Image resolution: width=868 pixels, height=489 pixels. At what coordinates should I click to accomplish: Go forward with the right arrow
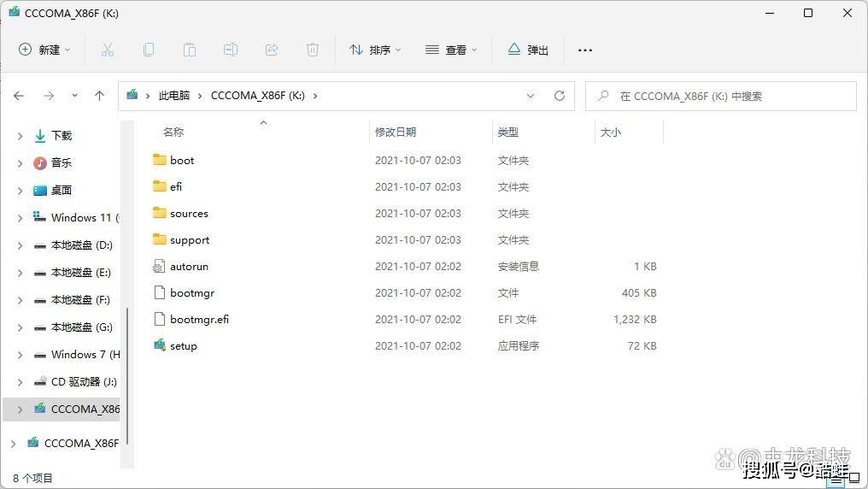pos(49,96)
